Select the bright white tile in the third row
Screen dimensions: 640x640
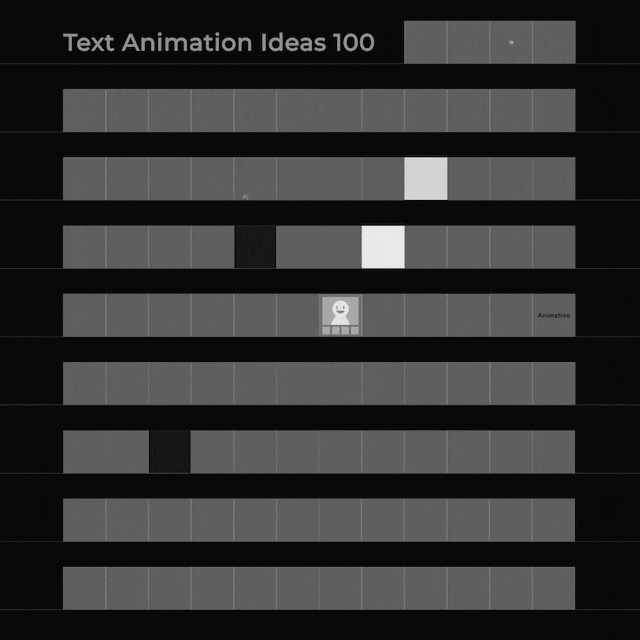[x=383, y=247]
